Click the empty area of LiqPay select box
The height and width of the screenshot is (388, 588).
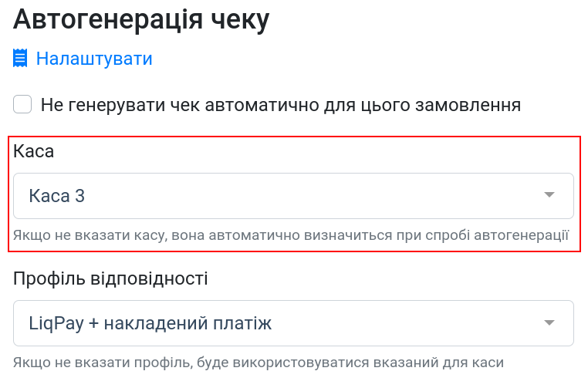pos(405,323)
